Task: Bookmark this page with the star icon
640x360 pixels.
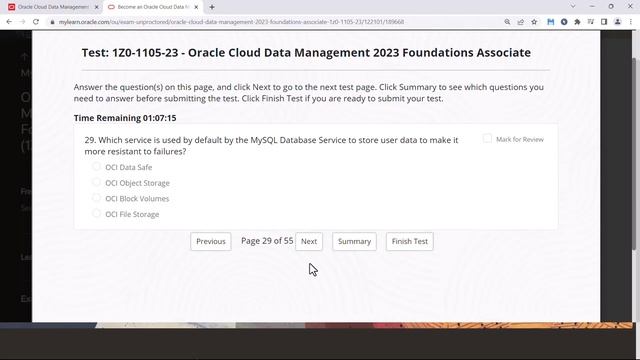Action: click(x=534, y=22)
